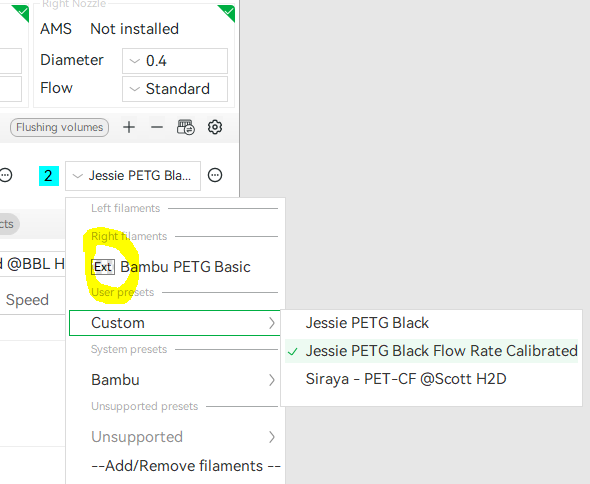Click the cyan filament 2 color swatch

49,176
